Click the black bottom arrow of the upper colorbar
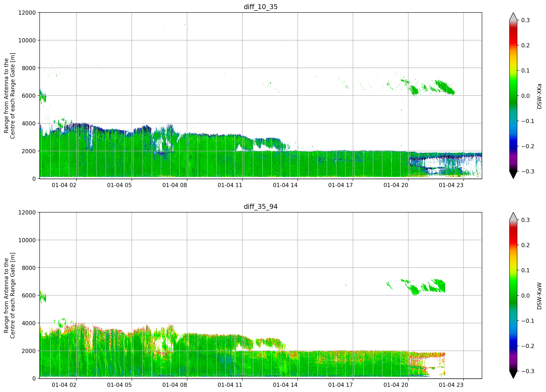This screenshot has width=546, height=392. pyautogui.click(x=513, y=175)
